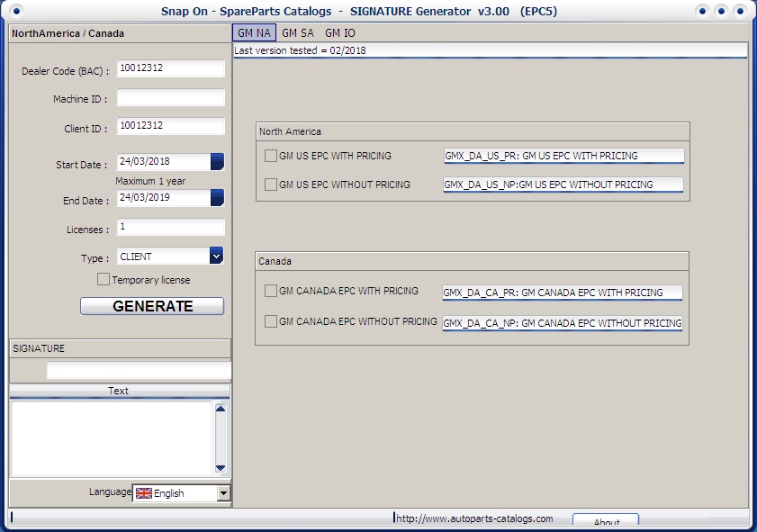
Task: Switch to the GM IO tab
Action: click(340, 32)
